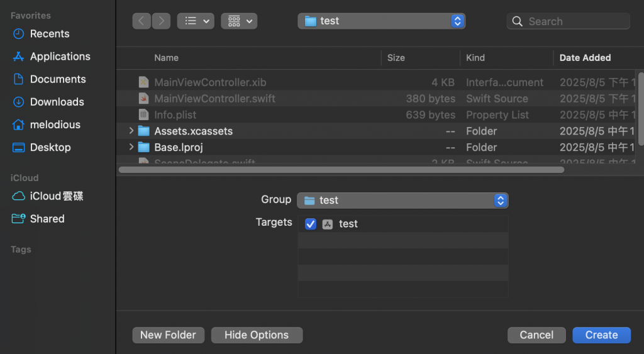Image resolution: width=644 pixels, height=354 pixels.
Task: Click the Shared folder icon in sidebar
Action: 18,219
